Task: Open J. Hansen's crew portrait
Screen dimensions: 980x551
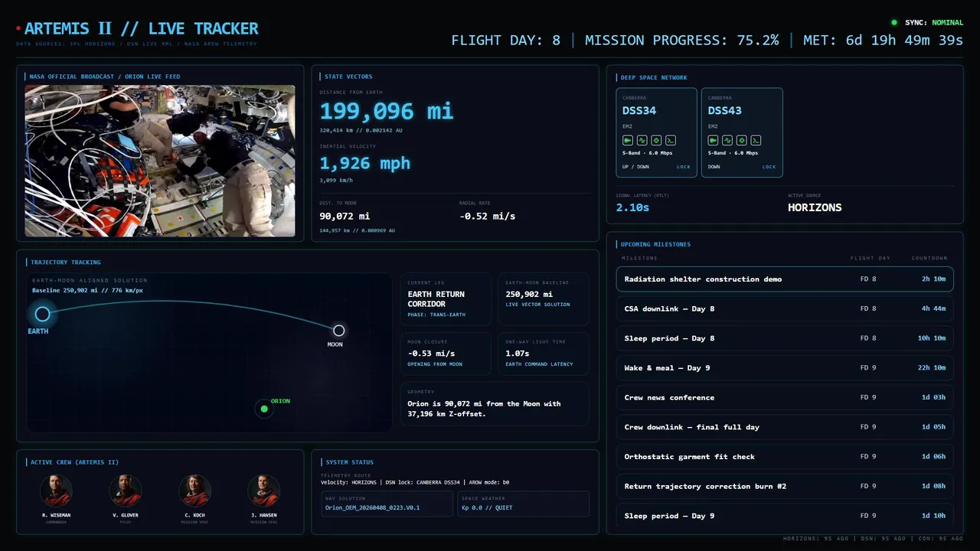Action: [x=264, y=491]
